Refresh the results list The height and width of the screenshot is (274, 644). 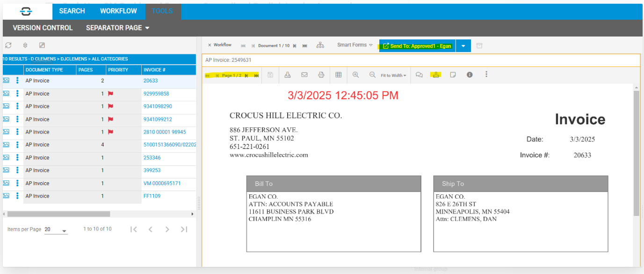[x=8, y=45]
